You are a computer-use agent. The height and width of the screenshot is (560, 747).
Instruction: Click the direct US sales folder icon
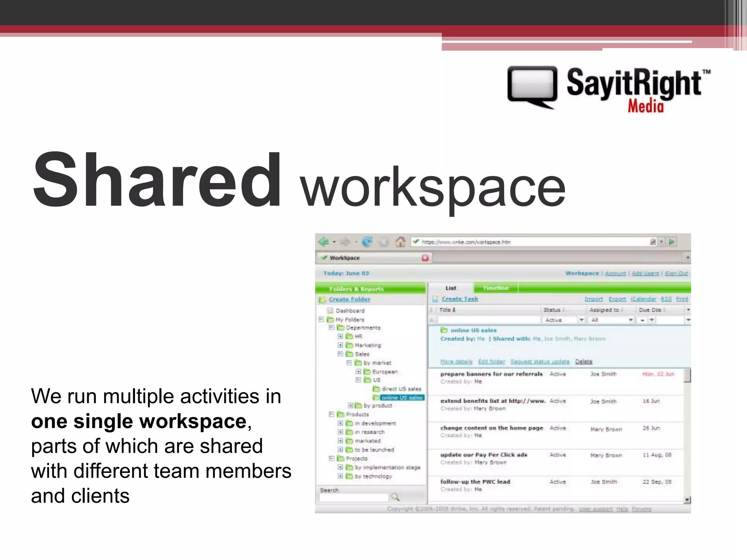point(376,389)
